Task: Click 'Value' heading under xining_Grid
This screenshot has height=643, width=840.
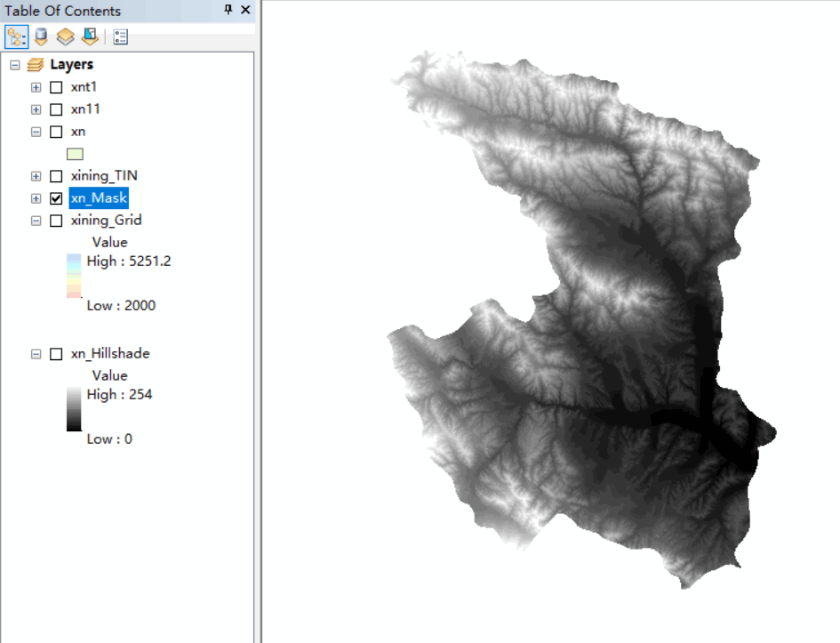Action: [110, 242]
